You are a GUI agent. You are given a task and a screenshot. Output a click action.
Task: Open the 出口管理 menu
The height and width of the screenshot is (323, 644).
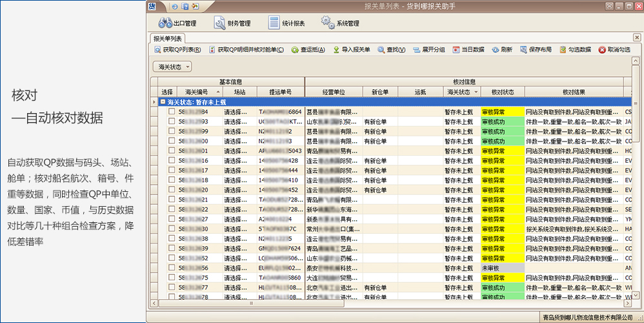click(177, 23)
